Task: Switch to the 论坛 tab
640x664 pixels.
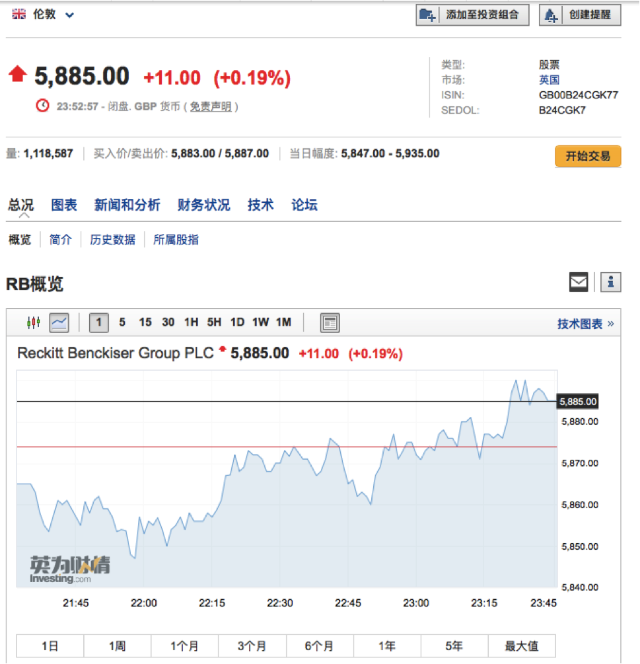Action: tap(304, 205)
